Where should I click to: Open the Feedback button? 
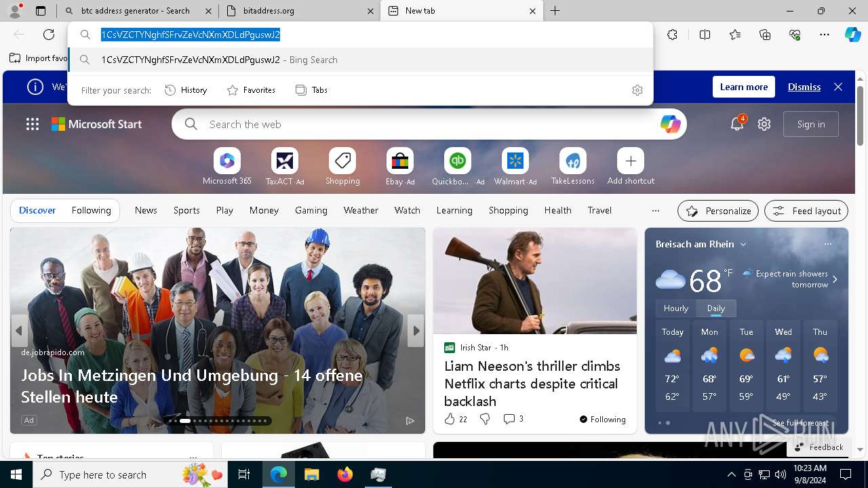click(818, 447)
